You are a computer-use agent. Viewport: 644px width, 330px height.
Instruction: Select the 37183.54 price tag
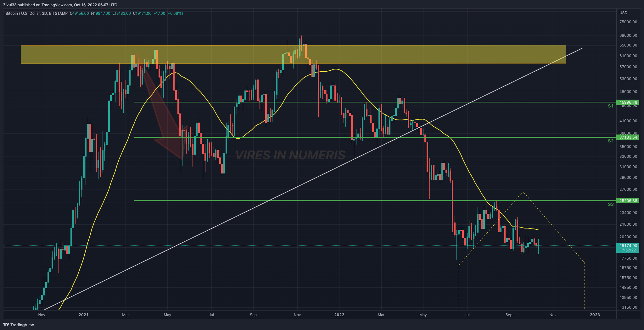click(628, 137)
